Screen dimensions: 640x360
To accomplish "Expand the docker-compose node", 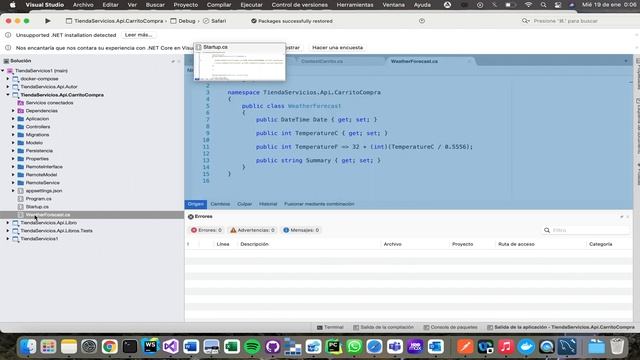I will [8, 79].
